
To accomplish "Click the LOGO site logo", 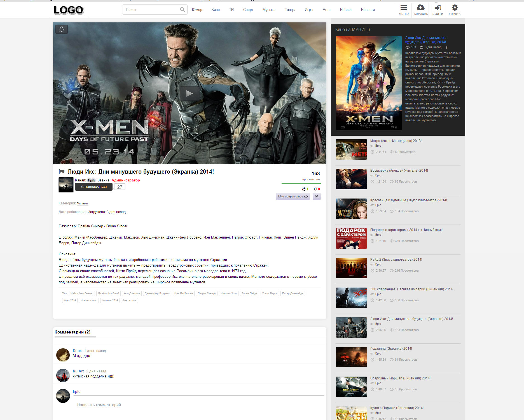I will coord(69,10).
